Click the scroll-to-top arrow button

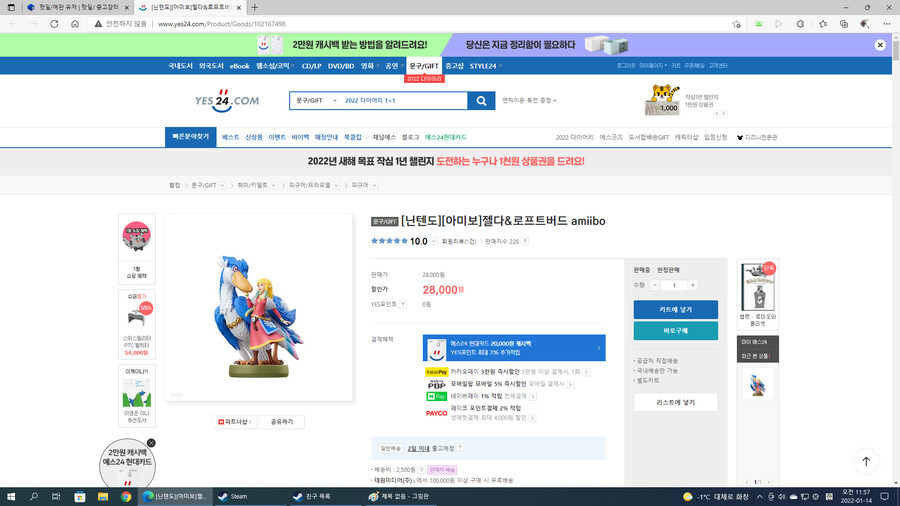coord(866,461)
